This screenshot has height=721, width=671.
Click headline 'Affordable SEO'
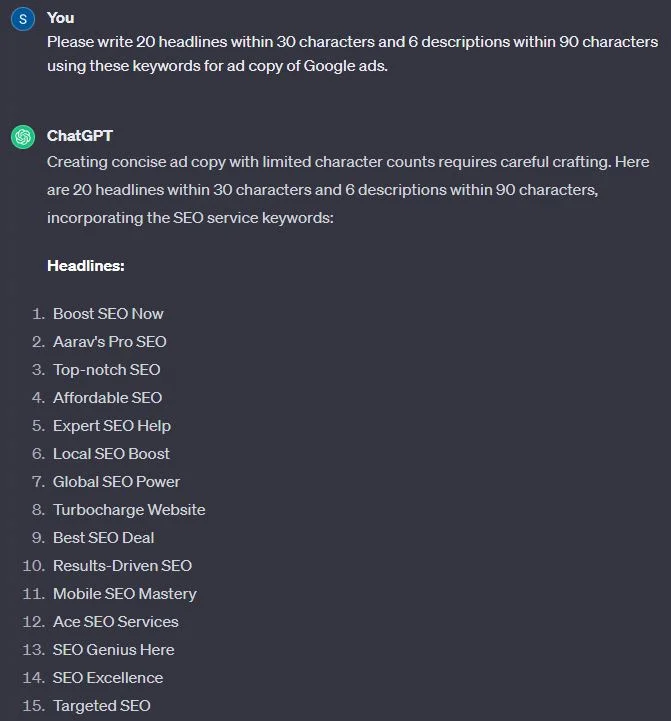[108, 398]
